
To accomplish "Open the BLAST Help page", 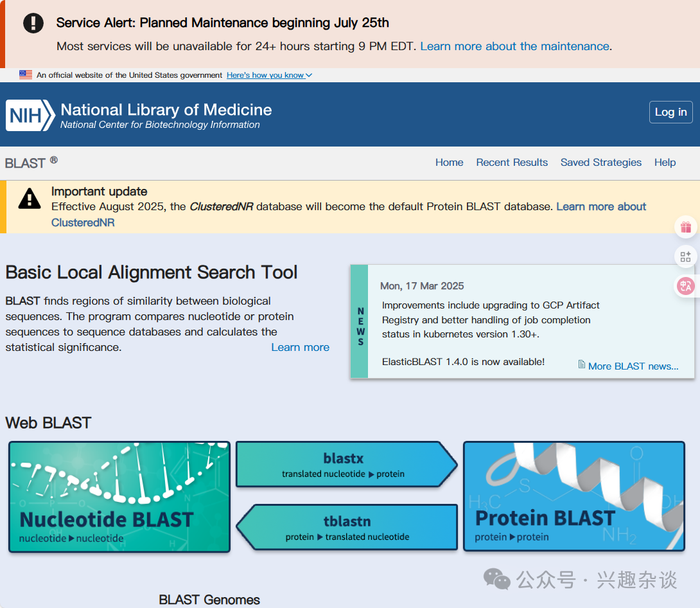I will click(x=665, y=163).
